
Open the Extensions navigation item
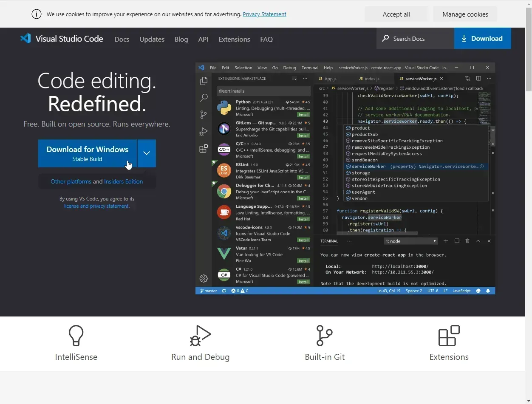pos(234,39)
